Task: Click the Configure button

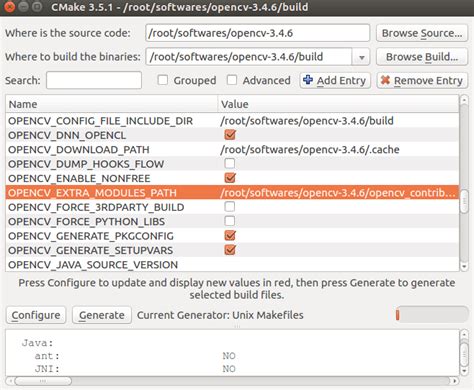Action: pos(36,315)
